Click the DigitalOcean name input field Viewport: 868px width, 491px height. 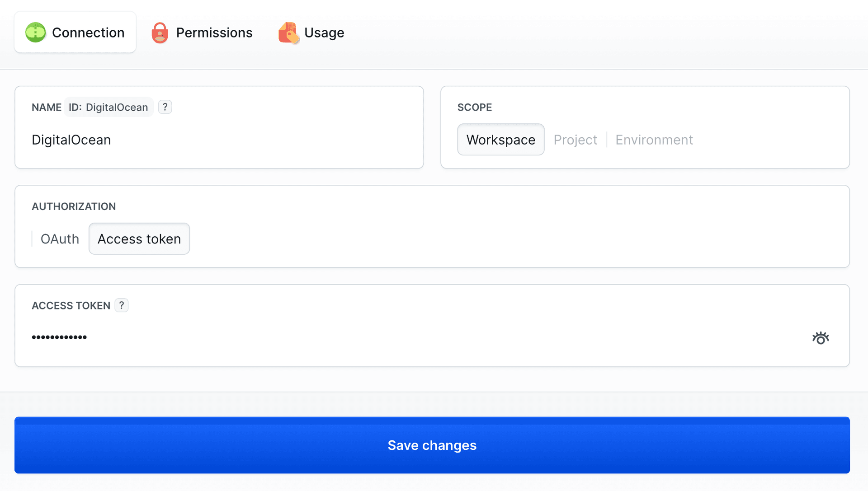click(x=181, y=140)
